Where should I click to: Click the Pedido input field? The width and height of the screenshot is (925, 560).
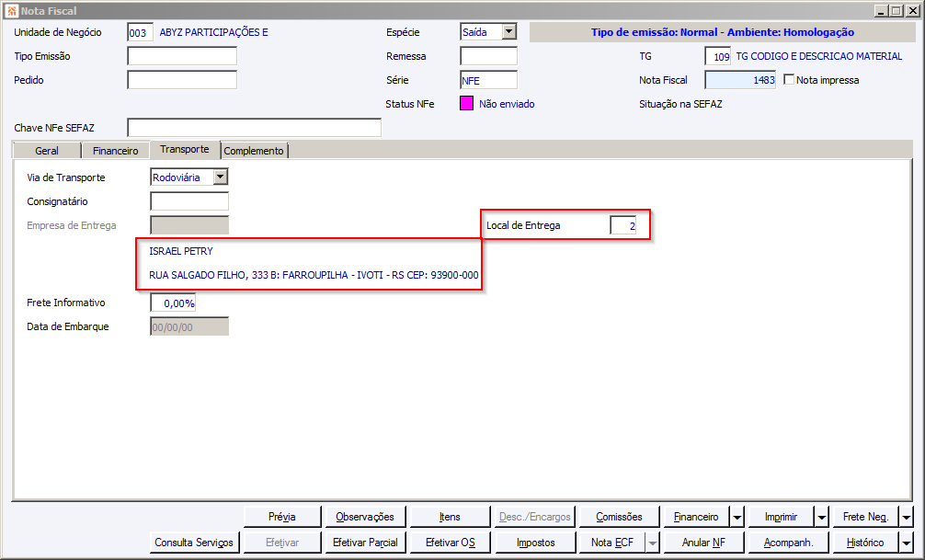[x=182, y=80]
